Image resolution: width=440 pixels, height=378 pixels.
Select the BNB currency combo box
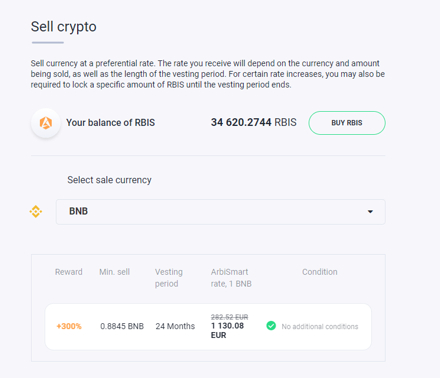pyautogui.click(x=221, y=212)
